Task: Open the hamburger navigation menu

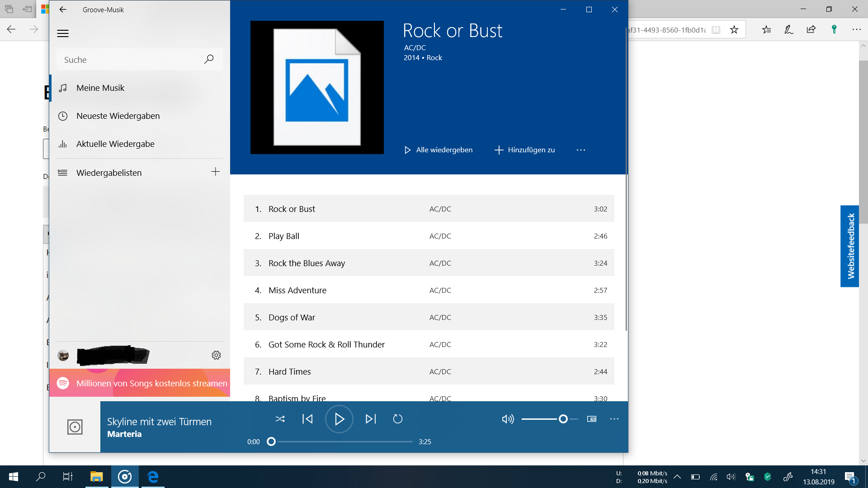Action: 63,33
